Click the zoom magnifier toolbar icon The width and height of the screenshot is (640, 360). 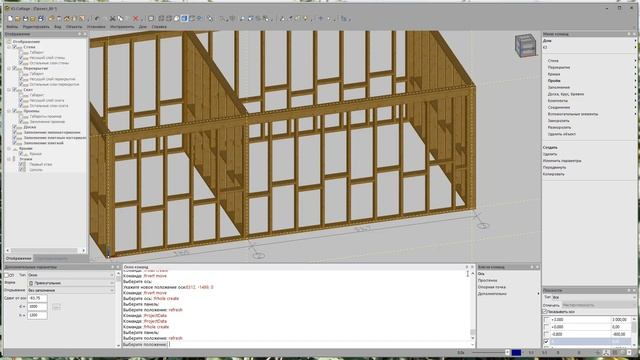click(242, 19)
